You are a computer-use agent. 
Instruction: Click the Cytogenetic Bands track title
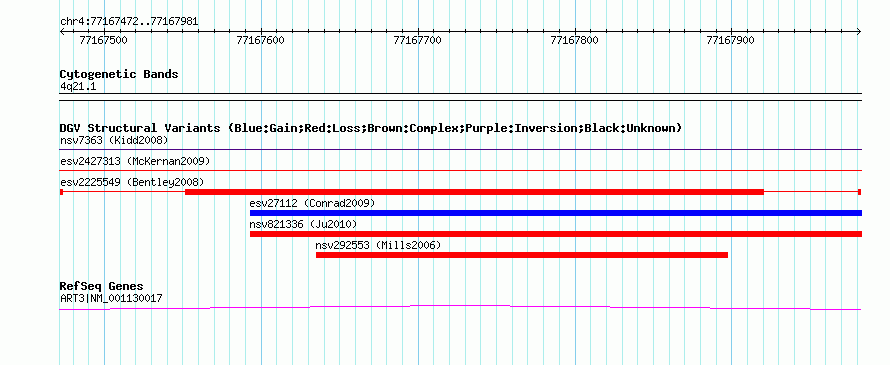click(x=119, y=74)
